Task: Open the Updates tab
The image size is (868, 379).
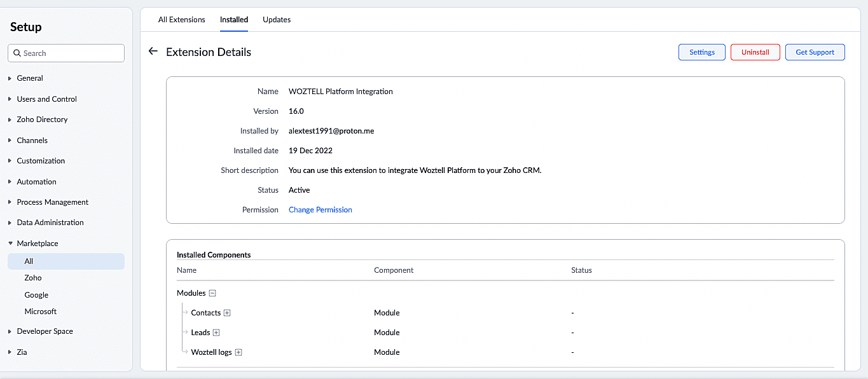Action: [277, 20]
